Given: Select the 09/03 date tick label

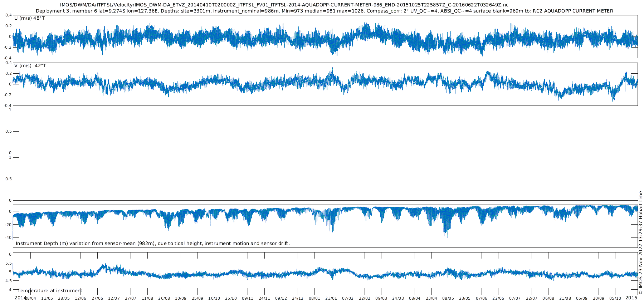Looking at the screenshot, I should (x=381, y=299).
